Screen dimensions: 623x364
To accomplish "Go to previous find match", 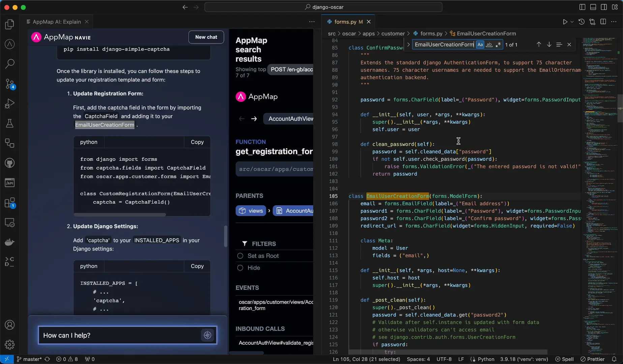I will 539,44.
